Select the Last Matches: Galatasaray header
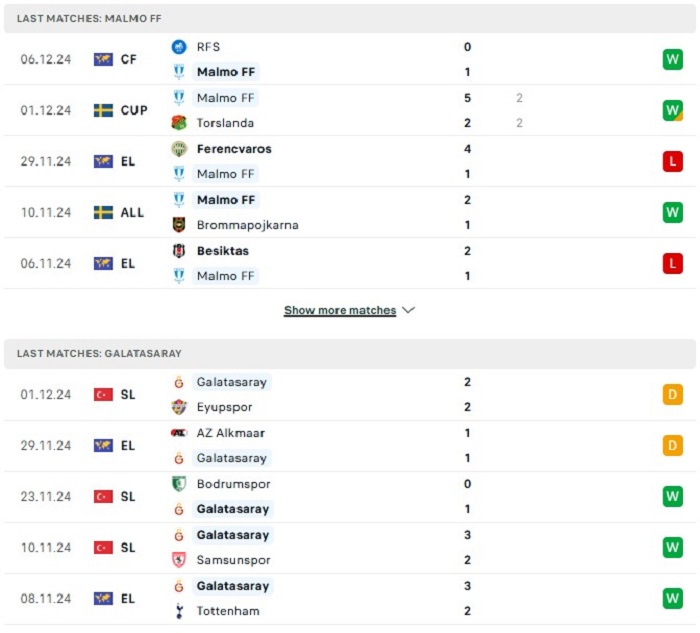 click(350, 354)
